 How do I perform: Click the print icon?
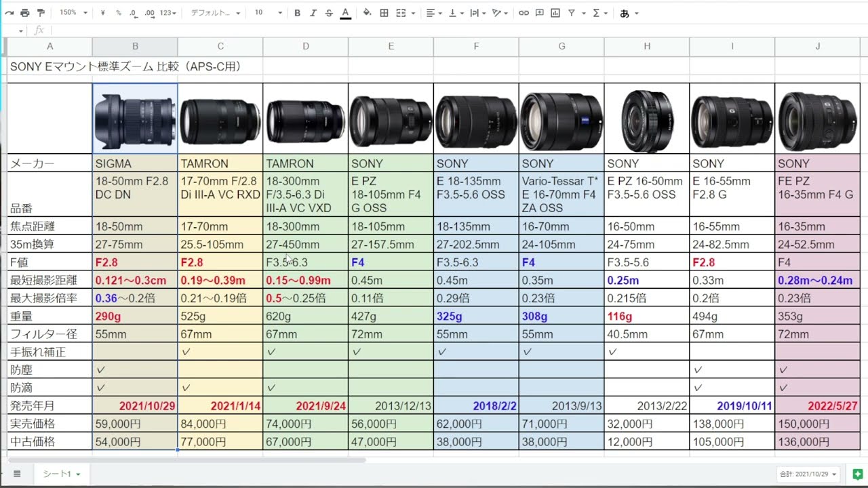tap(25, 13)
